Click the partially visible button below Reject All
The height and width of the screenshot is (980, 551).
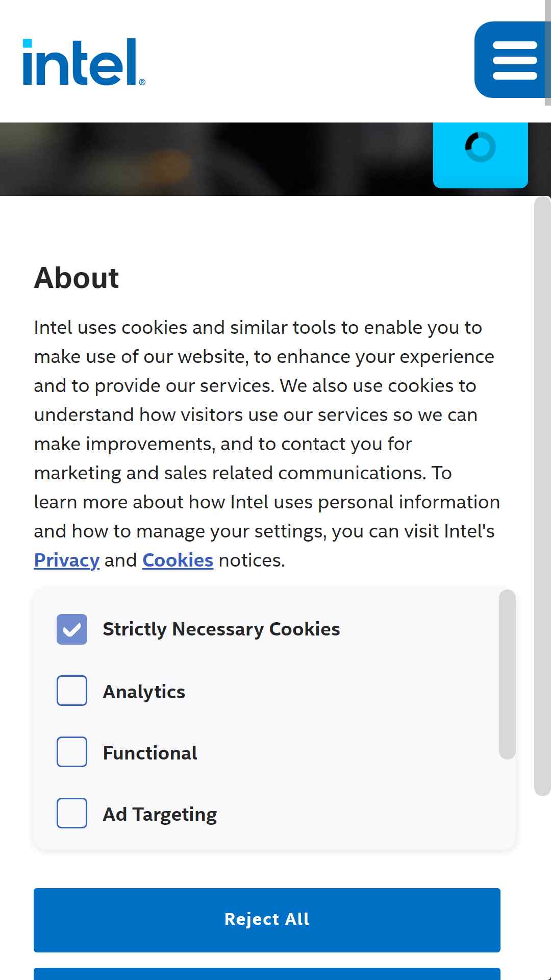[x=267, y=974]
